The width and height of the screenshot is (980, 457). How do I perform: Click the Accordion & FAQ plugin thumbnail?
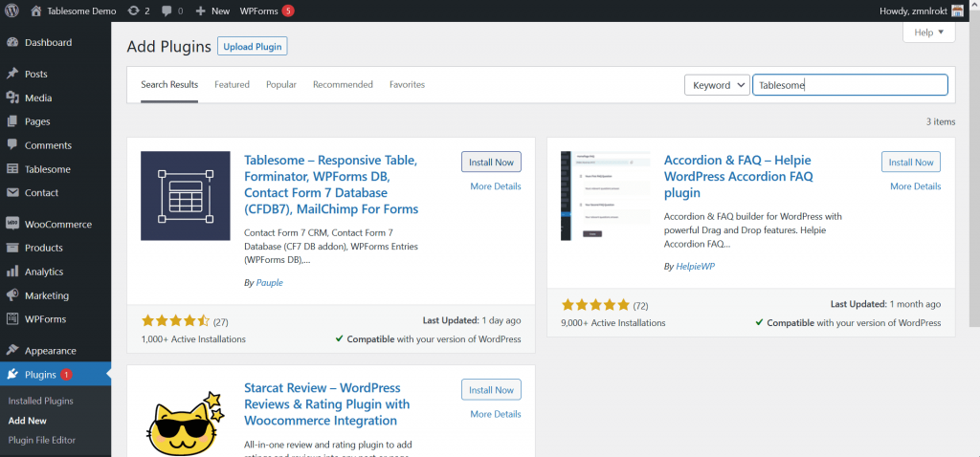click(605, 195)
